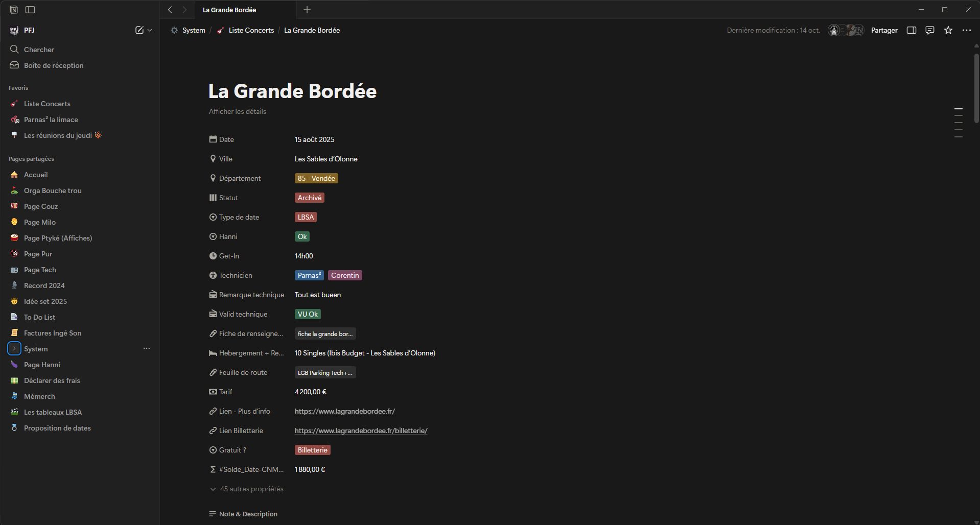Viewport: 980px width, 525px height.
Task: Toggle the sidebar panel icon in title bar
Action: coord(30,10)
